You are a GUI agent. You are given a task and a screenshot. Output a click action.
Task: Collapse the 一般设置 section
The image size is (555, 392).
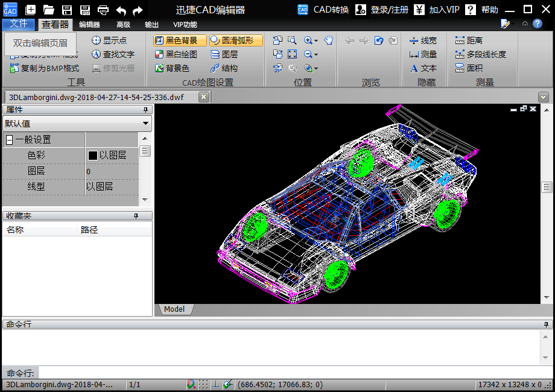pyautogui.click(x=10, y=140)
